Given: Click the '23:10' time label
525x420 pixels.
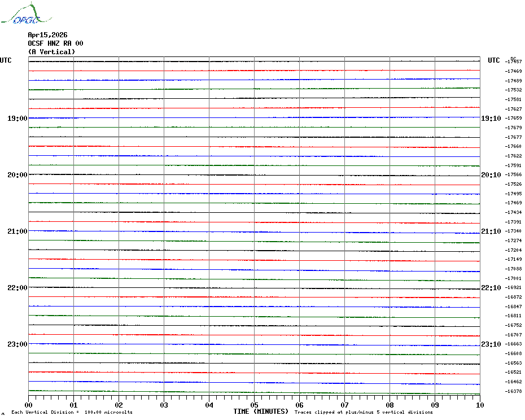Looking at the screenshot, I should [491, 344].
